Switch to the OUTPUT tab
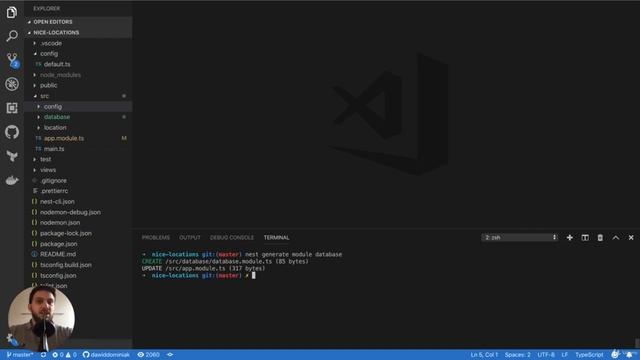 [190, 238]
